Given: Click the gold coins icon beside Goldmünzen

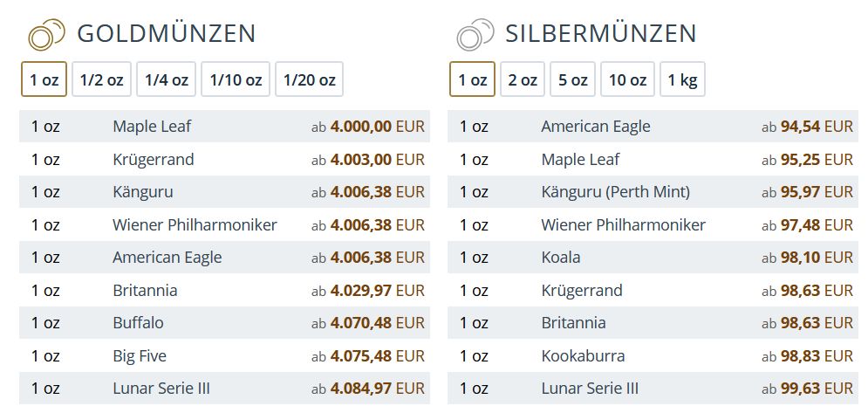Looking at the screenshot, I should coord(46,35).
